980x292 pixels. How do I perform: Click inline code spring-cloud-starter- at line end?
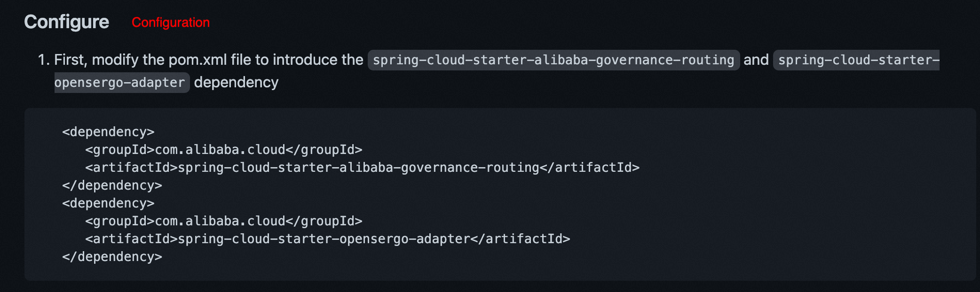point(857,60)
